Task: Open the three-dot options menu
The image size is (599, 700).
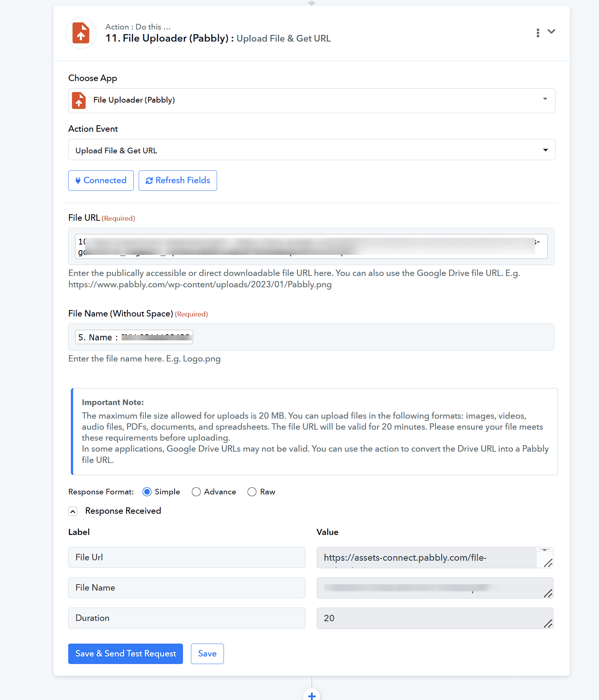Action: tap(538, 33)
